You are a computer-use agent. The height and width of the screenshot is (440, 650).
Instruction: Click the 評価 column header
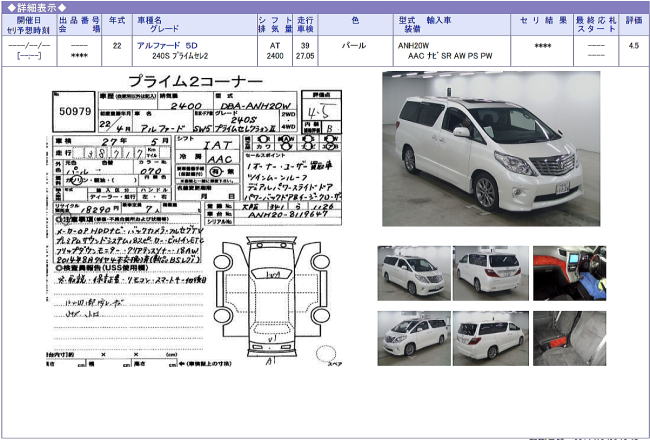634,20
